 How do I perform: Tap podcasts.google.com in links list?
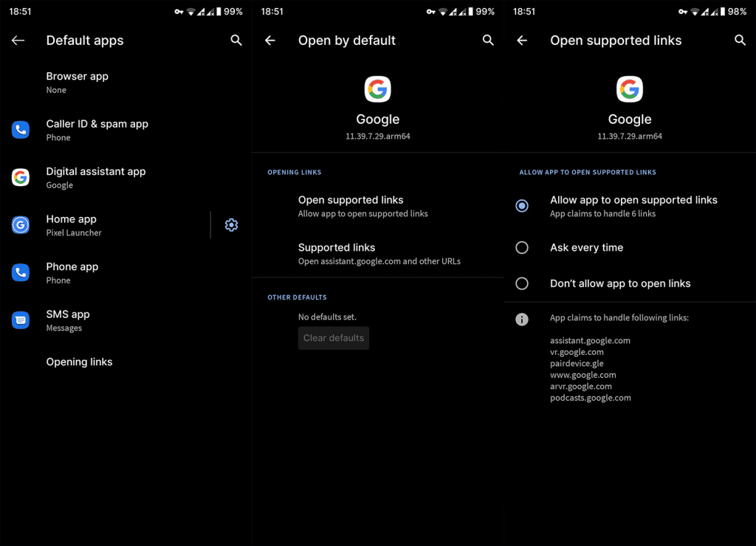tap(591, 398)
